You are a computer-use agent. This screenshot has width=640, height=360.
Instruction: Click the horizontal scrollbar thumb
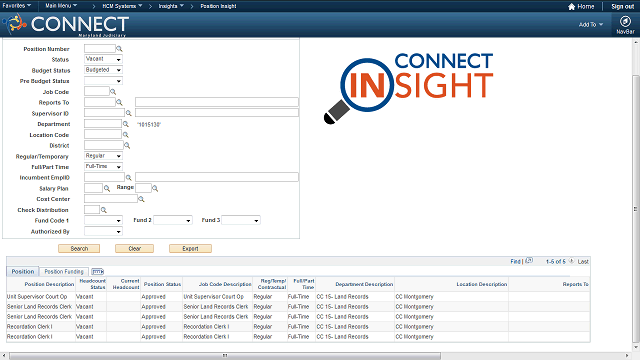click(225, 356)
